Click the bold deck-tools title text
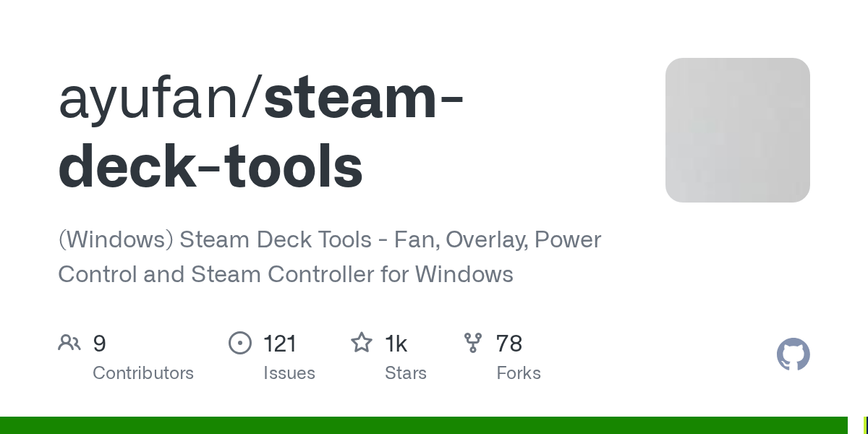 tap(210, 166)
